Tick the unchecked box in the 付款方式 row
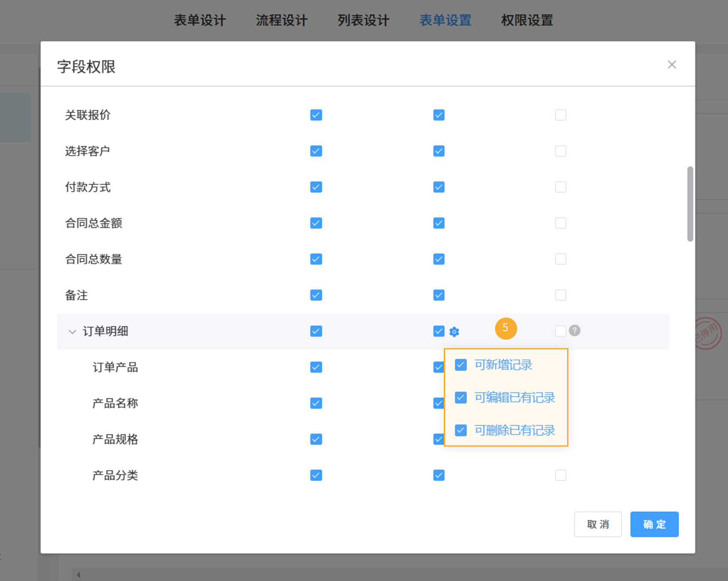The width and height of the screenshot is (728, 581). tap(560, 187)
